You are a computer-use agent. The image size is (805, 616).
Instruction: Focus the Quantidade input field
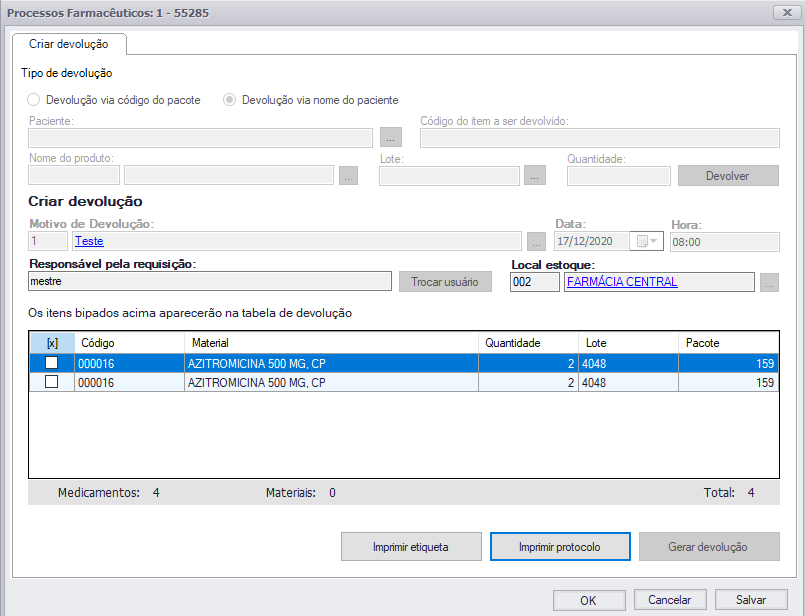pos(619,176)
